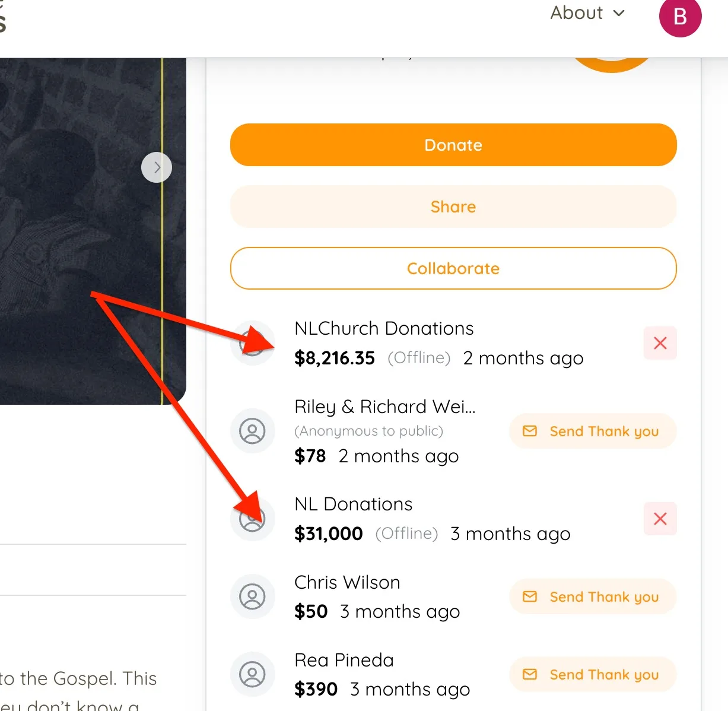Remove the NLChurch Donations offline donation

660,343
